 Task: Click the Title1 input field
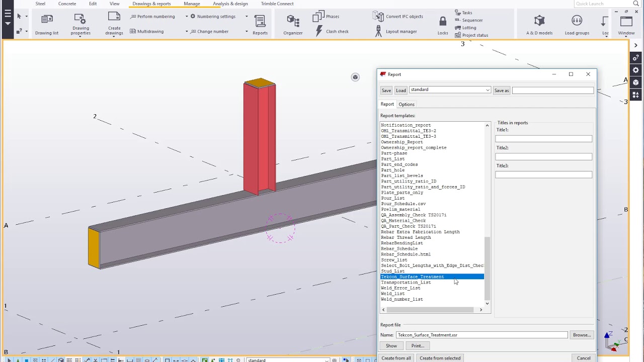tap(543, 139)
